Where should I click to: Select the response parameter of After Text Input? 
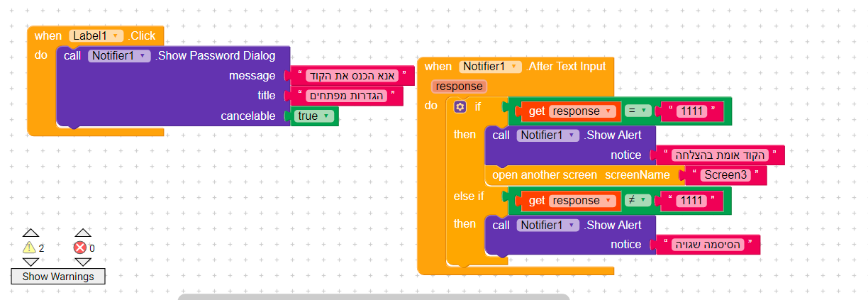click(x=459, y=87)
